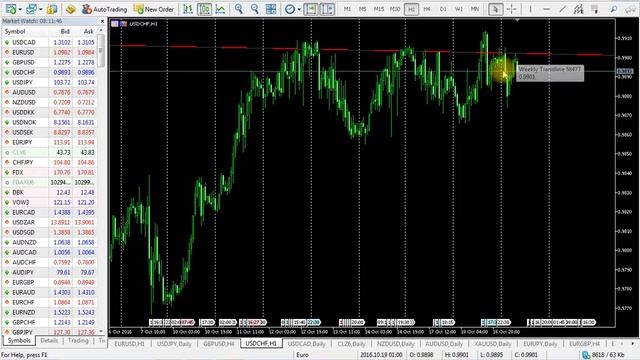Expand the Profiles dropdown arrow

(40, 9)
